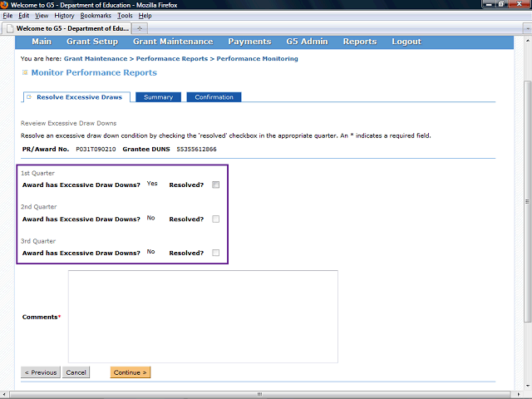Open the File menu
This screenshot has width=532, height=399.
coord(7,16)
